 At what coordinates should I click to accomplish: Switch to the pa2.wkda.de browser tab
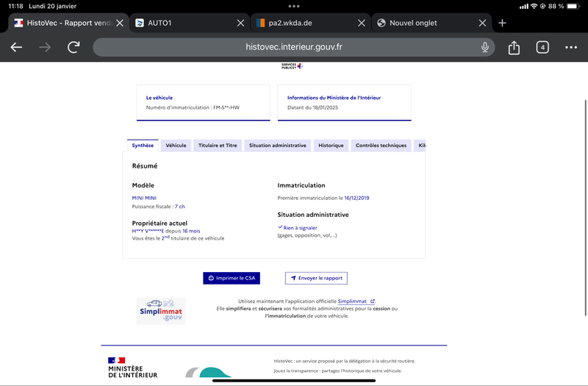pos(311,23)
